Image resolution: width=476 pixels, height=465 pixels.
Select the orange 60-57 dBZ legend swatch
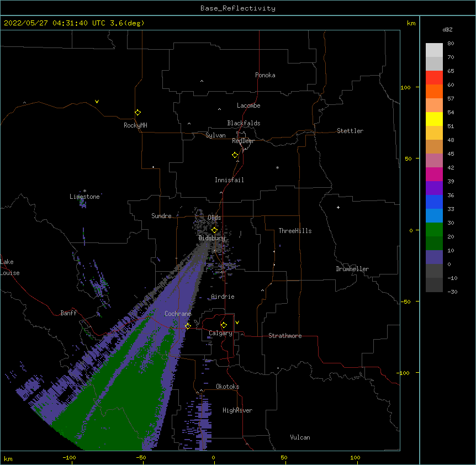tap(434, 91)
